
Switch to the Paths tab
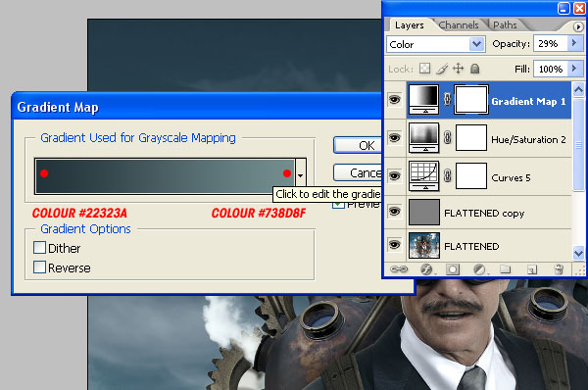(x=505, y=25)
